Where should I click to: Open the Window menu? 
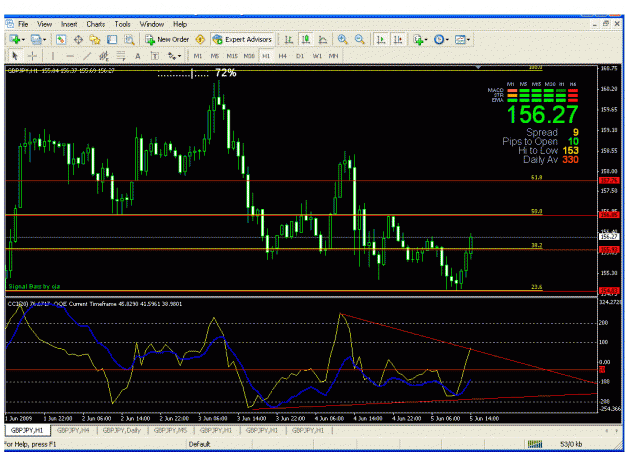pos(151,24)
